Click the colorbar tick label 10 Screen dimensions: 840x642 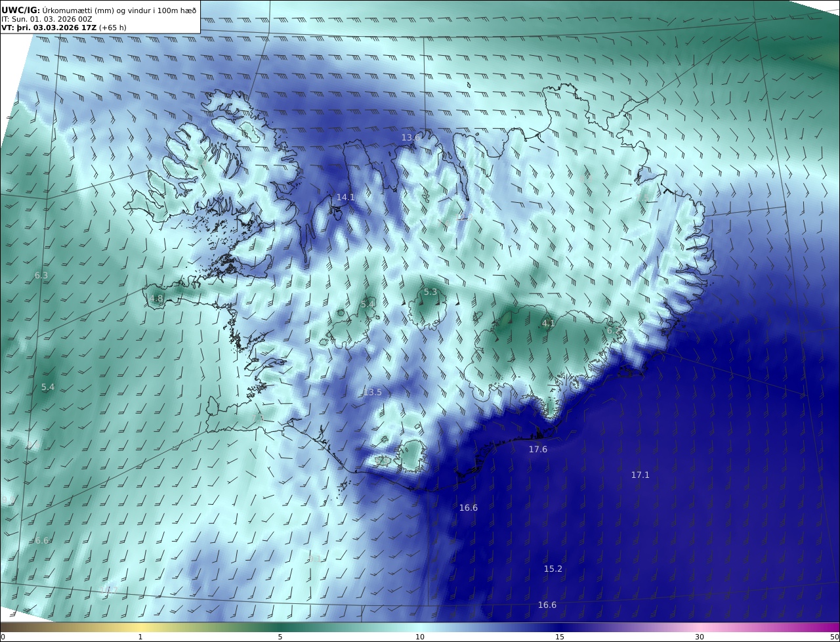click(420, 637)
